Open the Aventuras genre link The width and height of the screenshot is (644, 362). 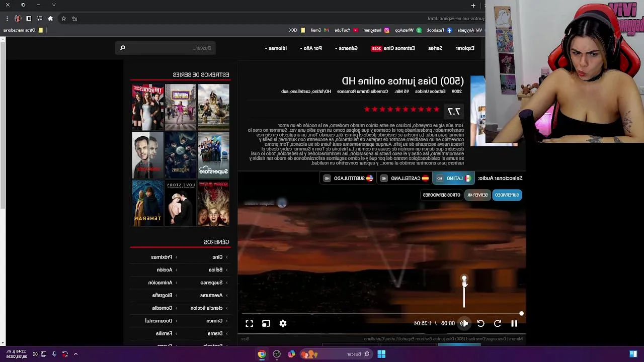[211, 295]
